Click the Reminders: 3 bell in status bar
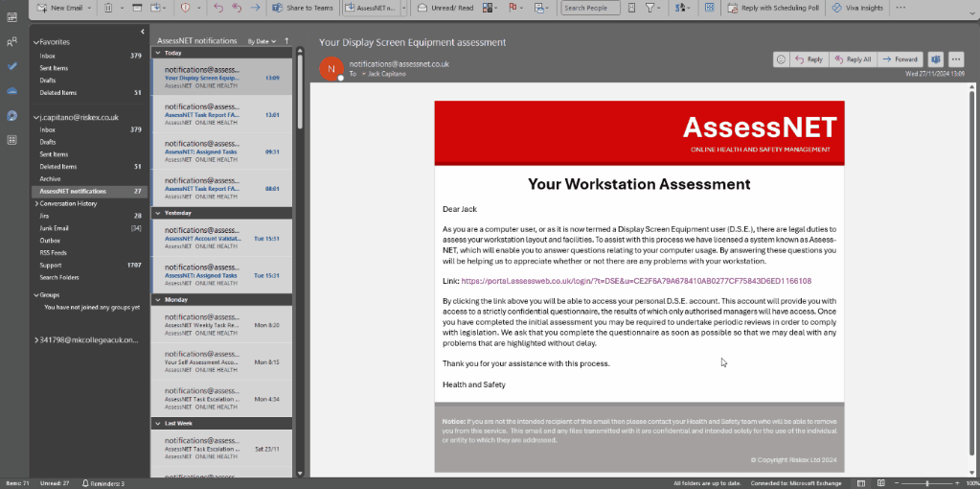This screenshot has width=980, height=489. [x=103, y=483]
